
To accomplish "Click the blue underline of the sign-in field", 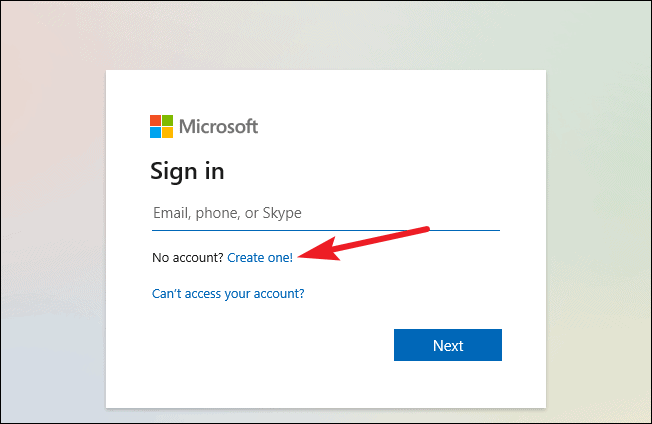I will pyautogui.click(x=326, y=230).
